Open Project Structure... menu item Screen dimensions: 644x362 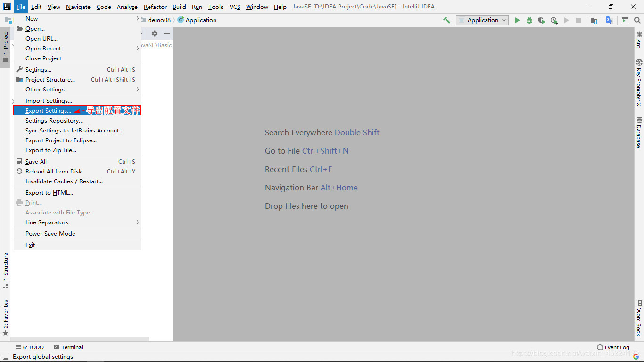pos(77,80)
